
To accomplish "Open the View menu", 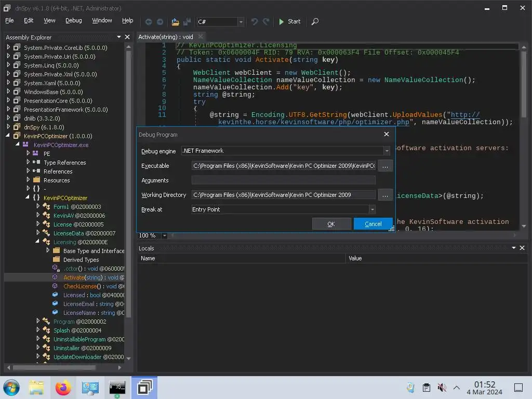I will point(49,21).
